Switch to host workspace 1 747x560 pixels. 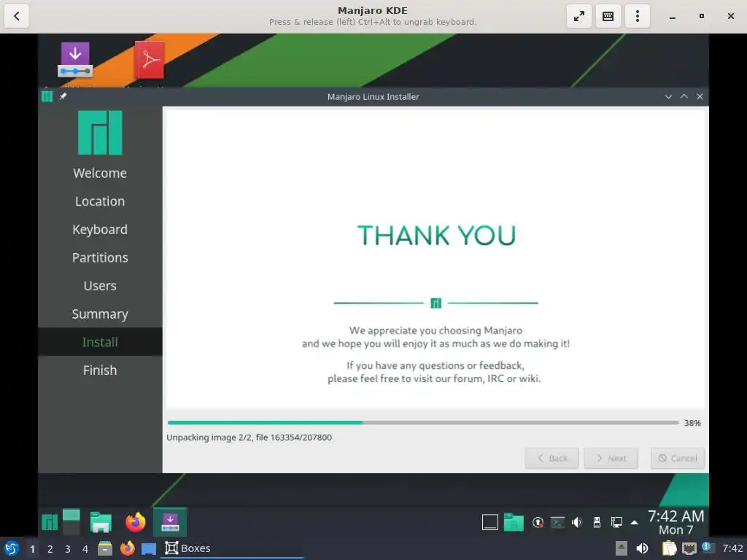pyautogui.click(x=32, y=549)
